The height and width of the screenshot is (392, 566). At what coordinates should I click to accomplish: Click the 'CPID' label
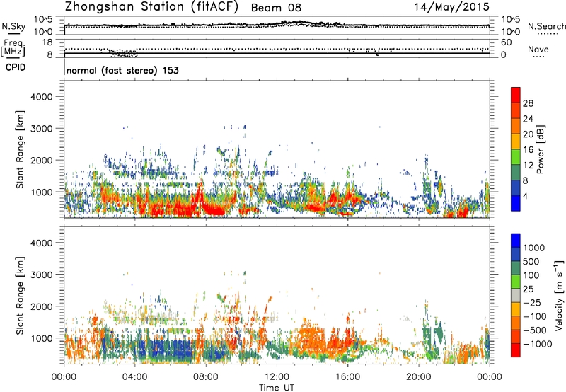pos(16,67)
